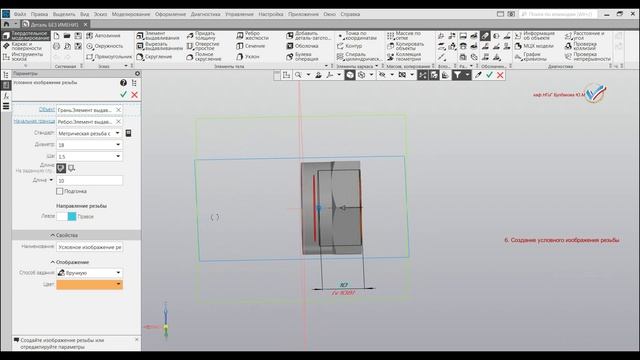Click the highlighted thread image icon in ribbon
This screenshot has width=640, height=360.
coord(485,36)
